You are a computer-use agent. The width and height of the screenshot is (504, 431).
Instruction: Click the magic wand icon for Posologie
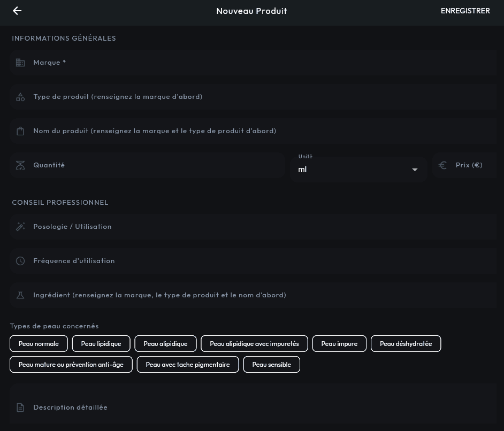click(20, 227)
